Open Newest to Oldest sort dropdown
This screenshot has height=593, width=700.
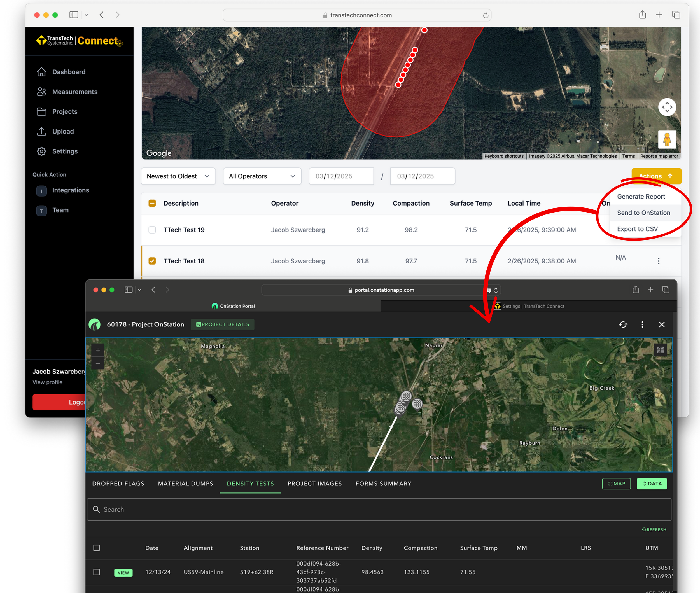[178, 176]
